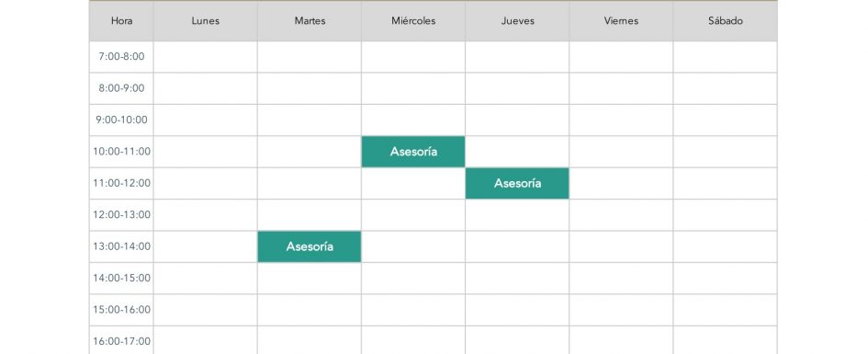This screenshot has height=354, width=868.
Task: Select the 8:00-9:00 time row label
Action: (121, 88)
